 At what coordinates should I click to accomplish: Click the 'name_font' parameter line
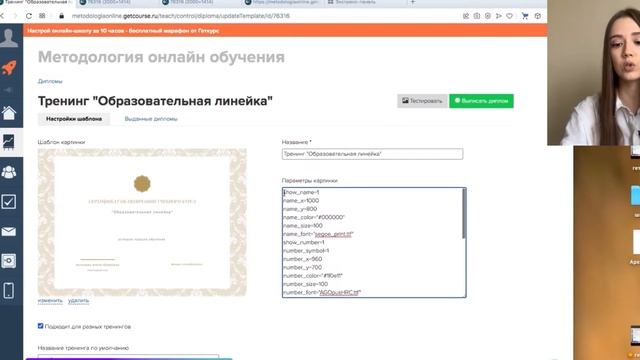318,234
